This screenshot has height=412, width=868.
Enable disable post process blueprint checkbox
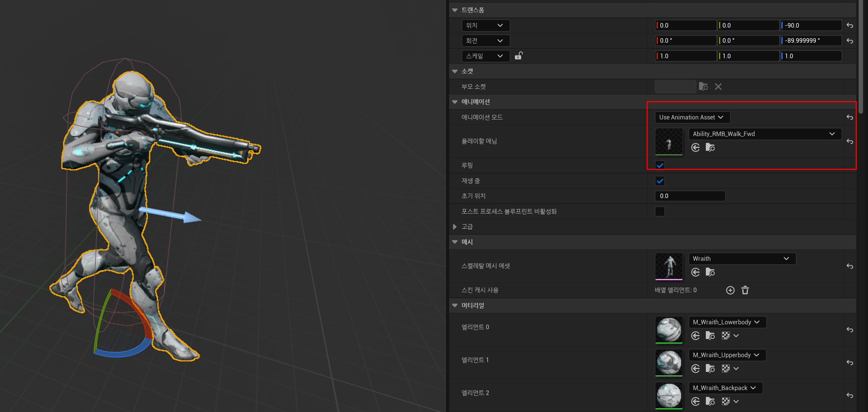660,211
